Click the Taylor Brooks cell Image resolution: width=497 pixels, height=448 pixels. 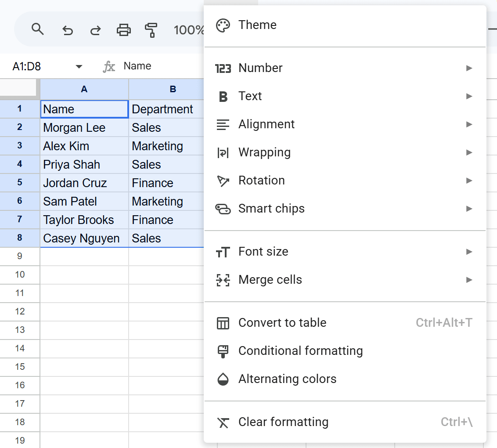pos(84,220)
